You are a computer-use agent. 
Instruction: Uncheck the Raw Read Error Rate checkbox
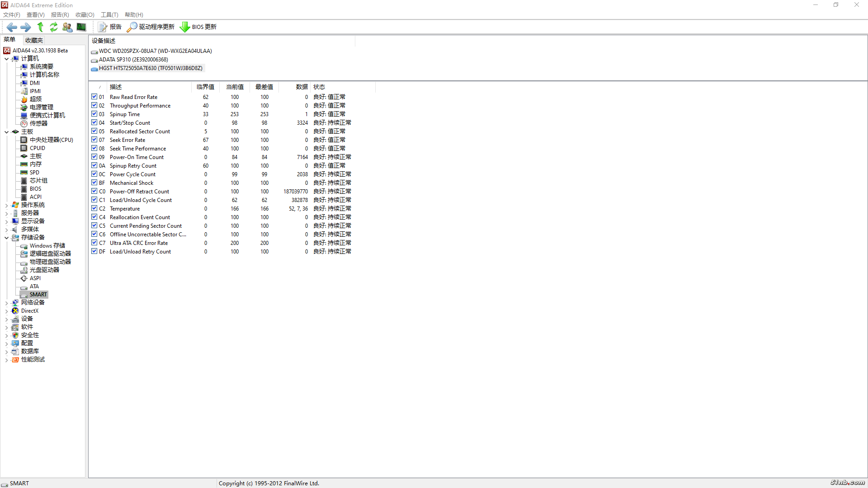tap(94, 97)
